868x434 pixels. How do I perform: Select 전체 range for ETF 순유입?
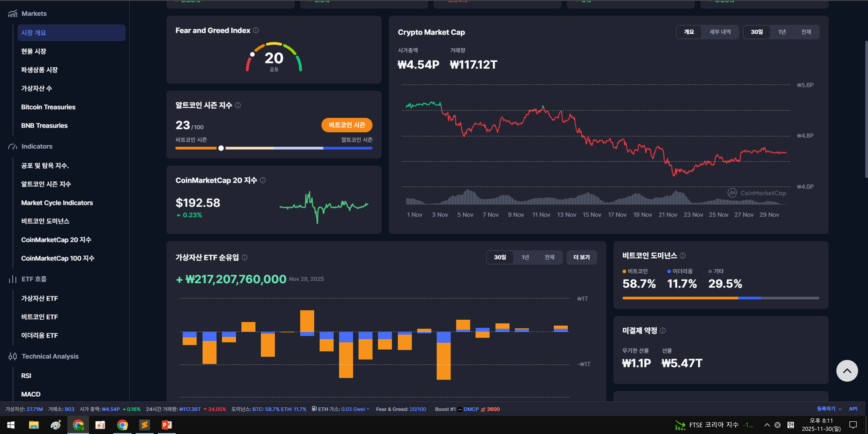(549, 257)
